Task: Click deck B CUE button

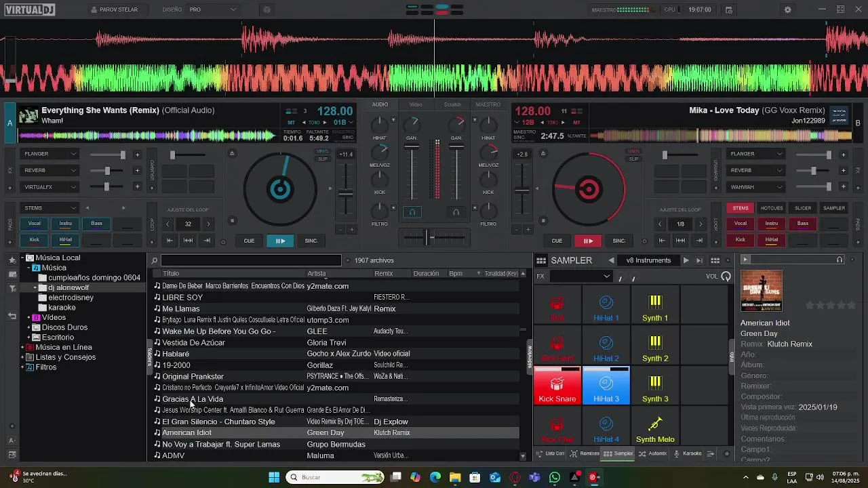Action: pos(557,241)
